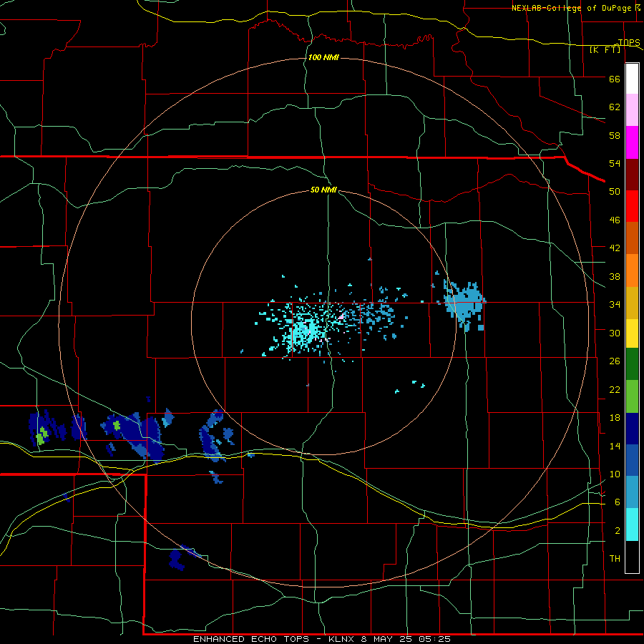Click the legend value "26"
This screenshot has height=644, width=644.
point(615,361)
